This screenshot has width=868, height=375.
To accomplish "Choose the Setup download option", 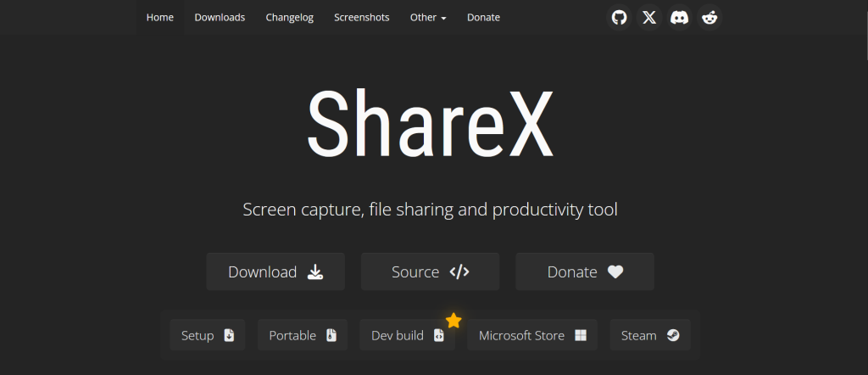I will [x=208, y=335].
